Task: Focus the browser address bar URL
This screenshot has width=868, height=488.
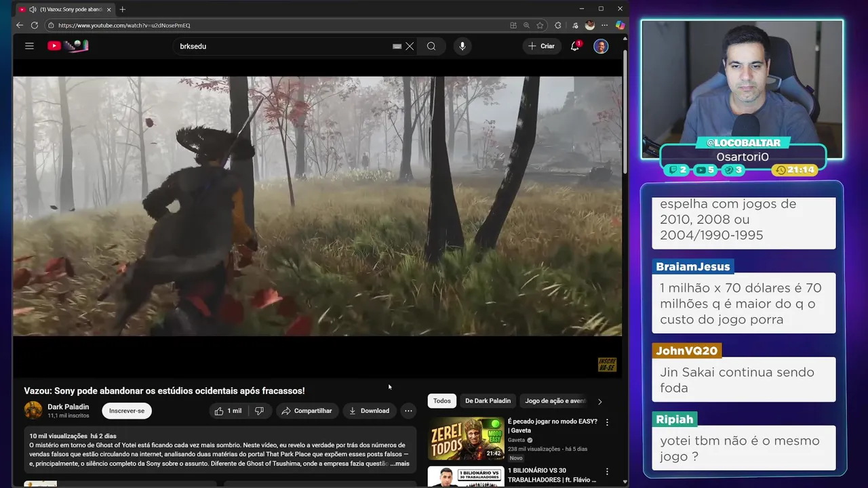Action: tap(124, 25)
